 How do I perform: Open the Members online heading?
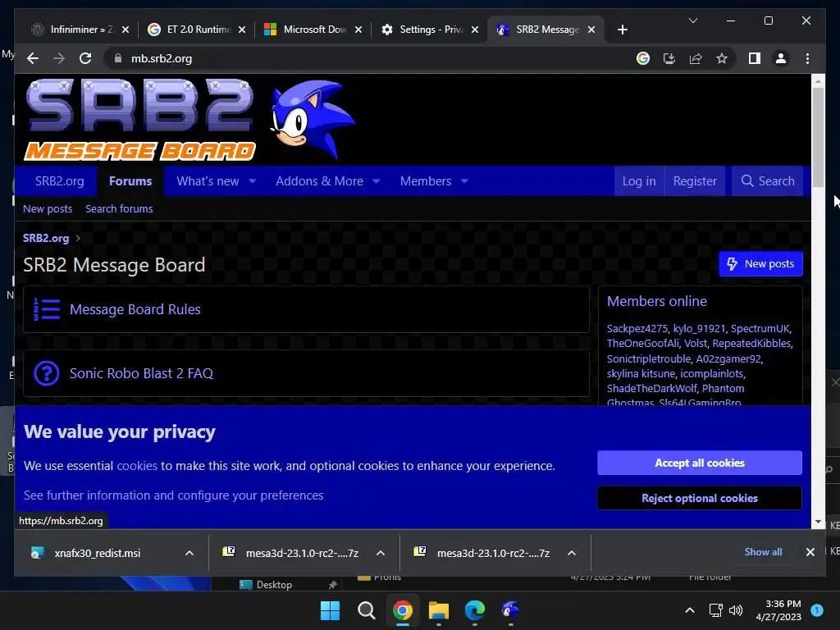click(657, 301)
